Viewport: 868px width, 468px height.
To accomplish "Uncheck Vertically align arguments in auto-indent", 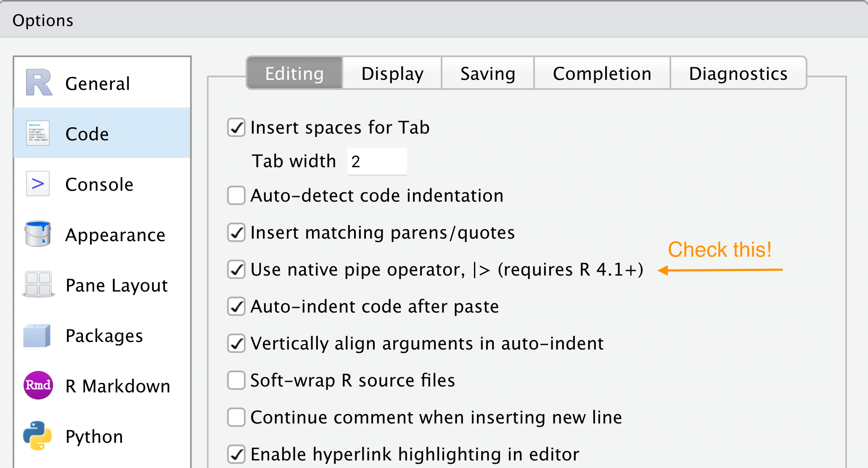I will [x=236, y=344].
